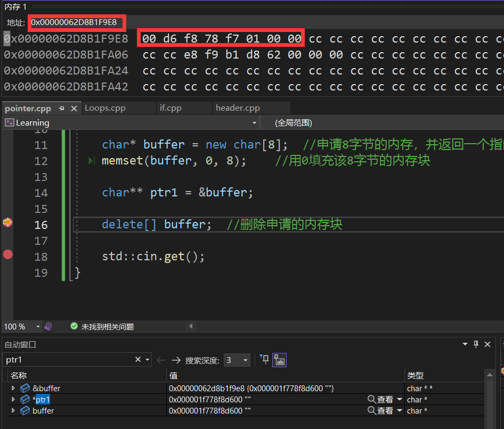Open the visualizer dropdown for *ptr1
This screenshot has width=504, height=429.
[400, 399]
